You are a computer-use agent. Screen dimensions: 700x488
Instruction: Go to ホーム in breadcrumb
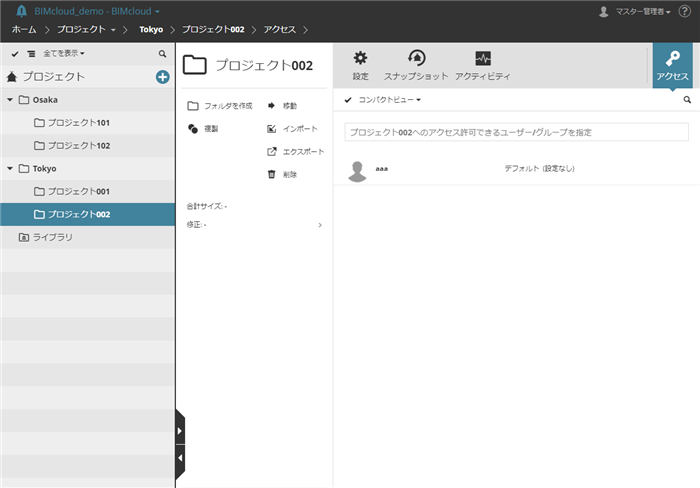24,29
